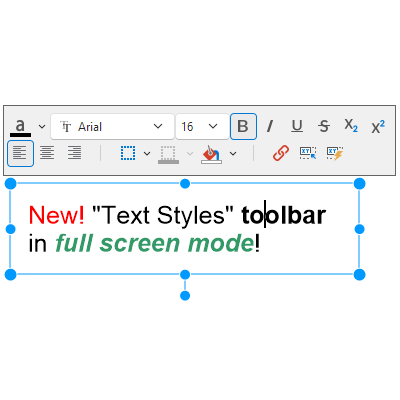Toggle Italic formatting
The width and height of the screenshot is (400, 400).
pyautogui.click(x=270, y=127)
